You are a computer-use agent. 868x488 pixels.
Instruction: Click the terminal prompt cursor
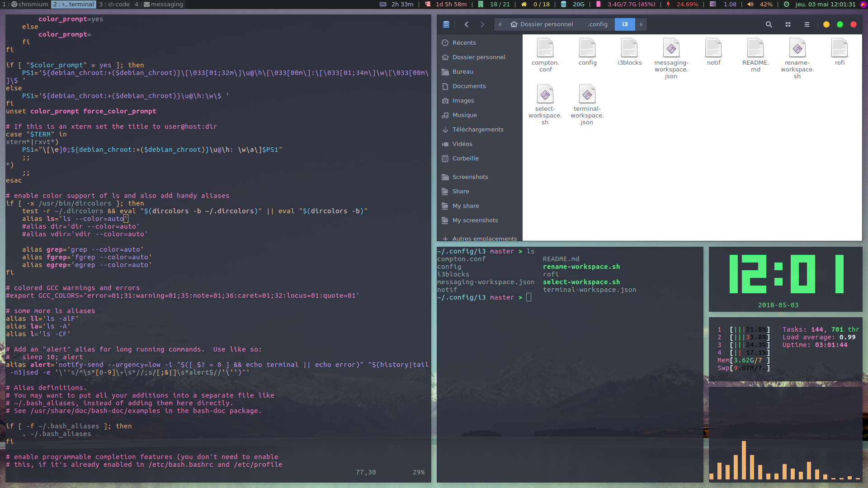pyautogui.click(x=528, y=297)
